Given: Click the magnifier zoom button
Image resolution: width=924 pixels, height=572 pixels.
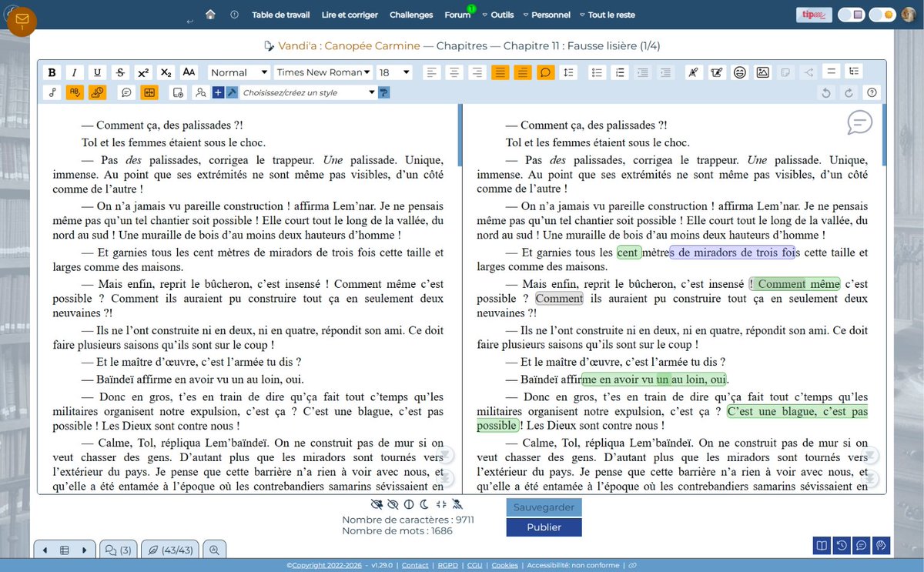Looking at the screenshot, I should (214, 550).
